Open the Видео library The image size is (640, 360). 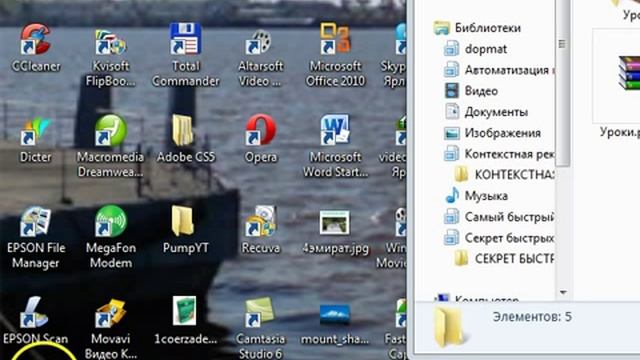pos(471,91)
